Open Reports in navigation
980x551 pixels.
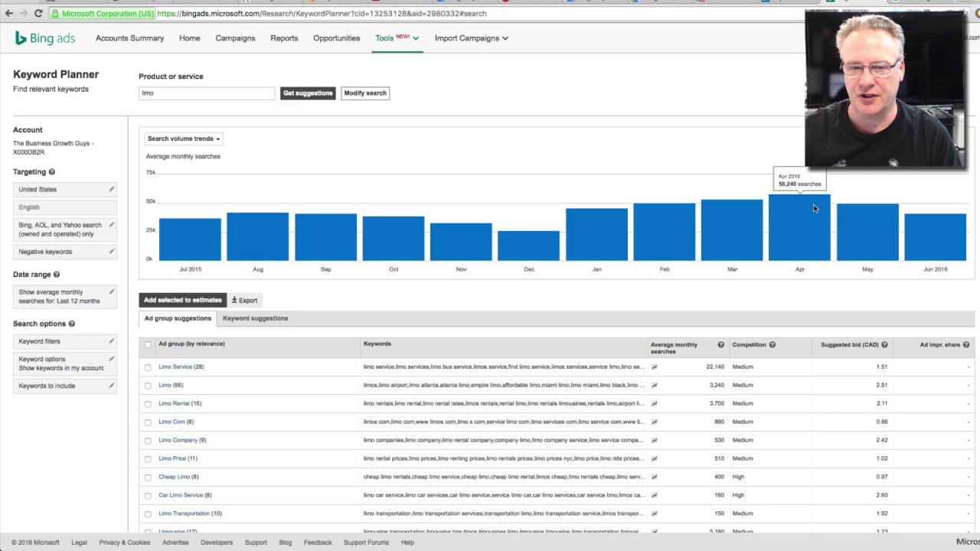(x=284, y=37)
